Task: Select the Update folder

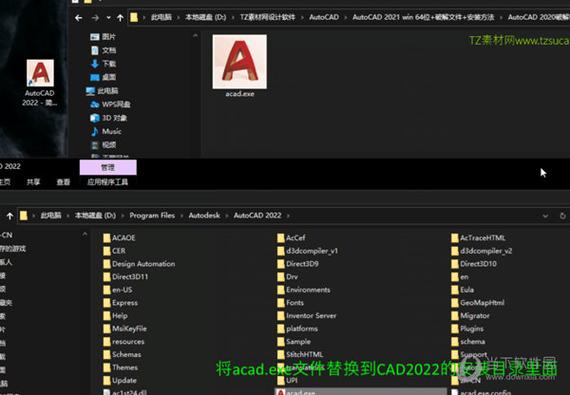Action: point(120,380)
